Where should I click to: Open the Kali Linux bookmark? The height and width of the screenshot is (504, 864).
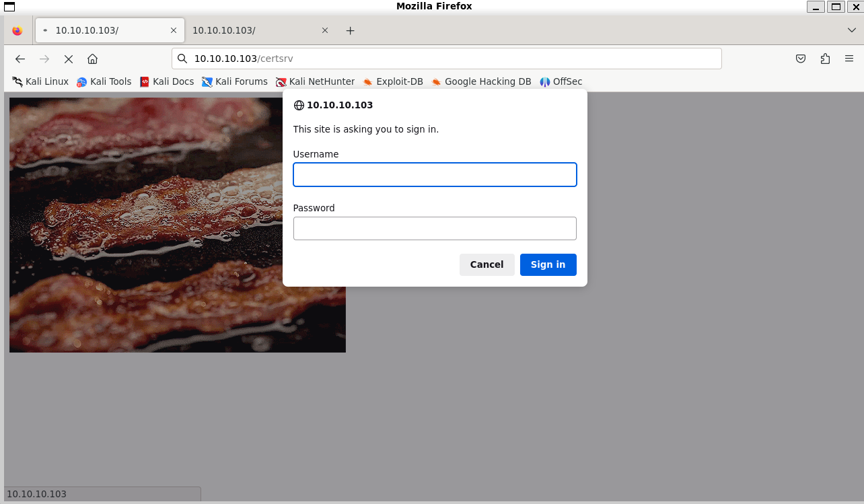tap(40, 81)
